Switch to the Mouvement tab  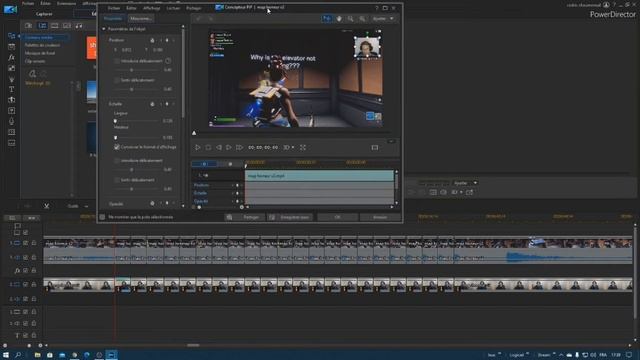[141, 18]
